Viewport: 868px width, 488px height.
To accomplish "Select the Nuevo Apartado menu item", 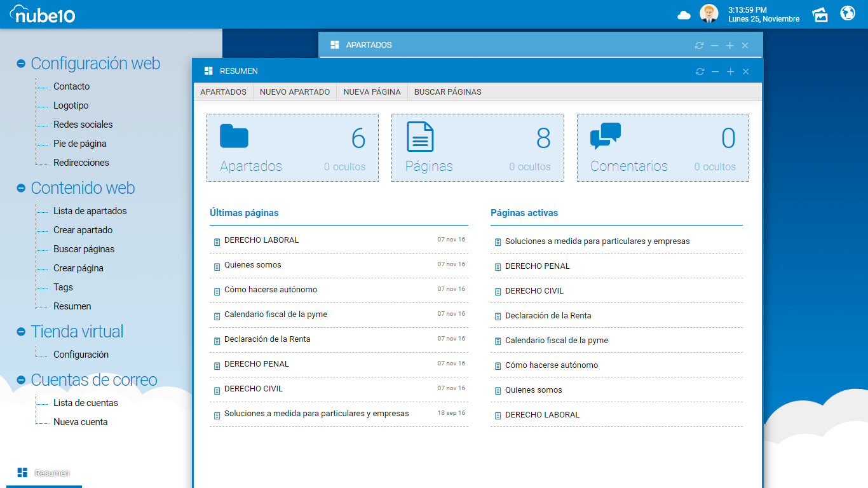I will click(x=295, y=92).
